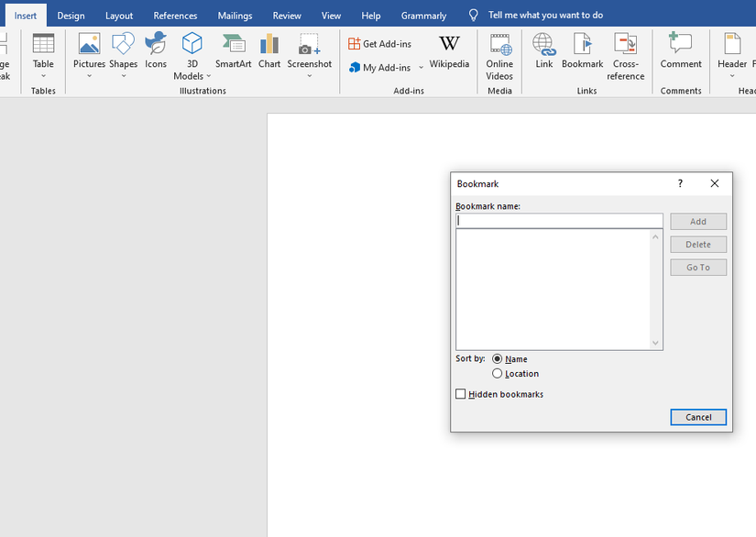756x537 pixels.
Task: Open the Wikipedia add-in
Action: click(x=449, y=55)
